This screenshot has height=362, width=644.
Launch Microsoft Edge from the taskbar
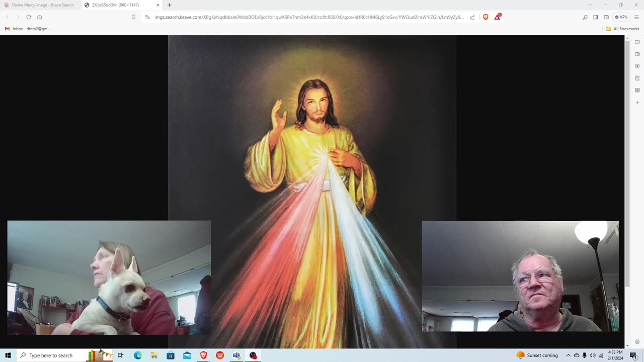[x=137, y=355]
